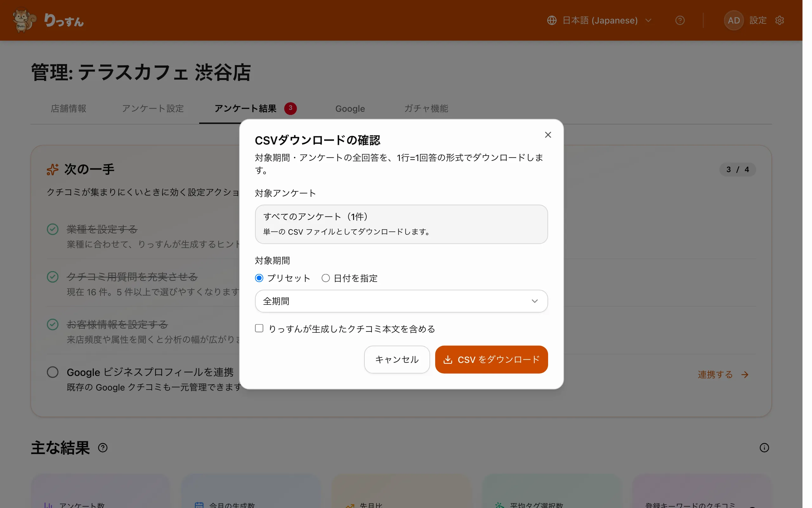Expand the 日本語 (Japanese) language selector
The image size is (812, 508).
(599, 21)
